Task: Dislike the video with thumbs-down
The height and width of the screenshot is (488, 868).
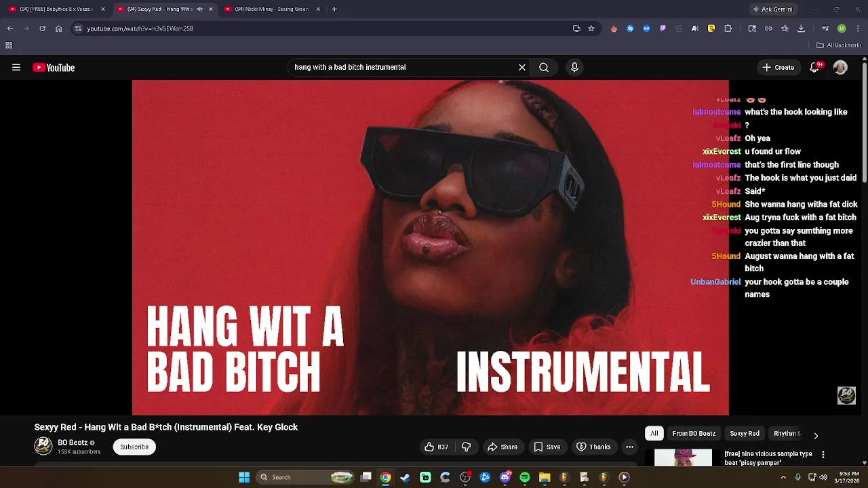Action: point(466,447)
